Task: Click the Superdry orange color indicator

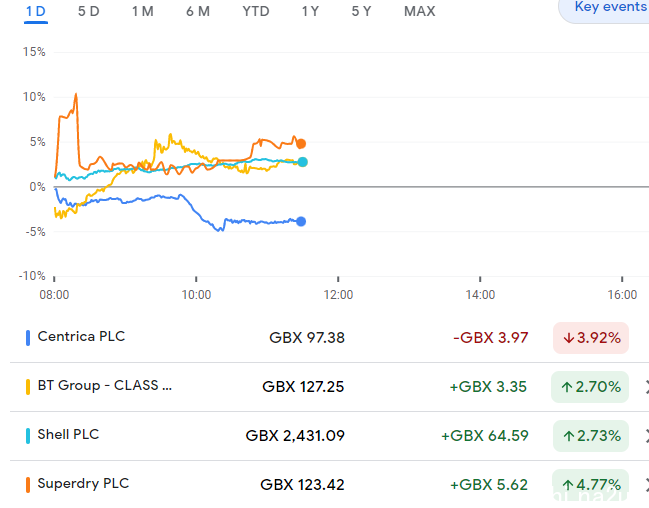Action: pos(28,484)
